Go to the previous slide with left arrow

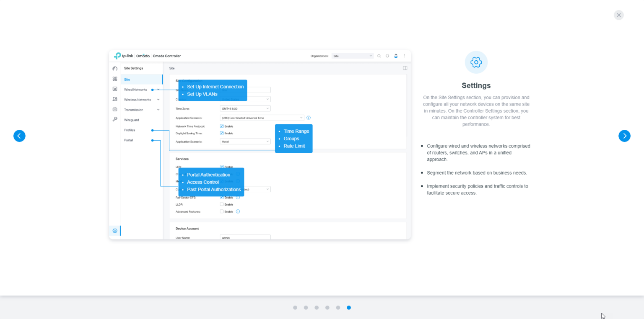coord(19,136)
